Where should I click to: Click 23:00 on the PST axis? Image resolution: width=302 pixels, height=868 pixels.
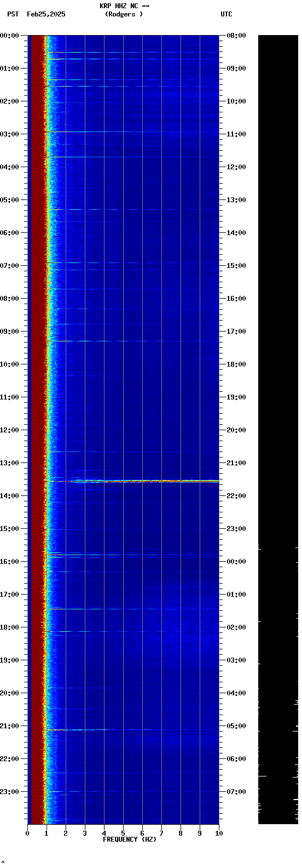pyautogui.click(x=9, y=792)
